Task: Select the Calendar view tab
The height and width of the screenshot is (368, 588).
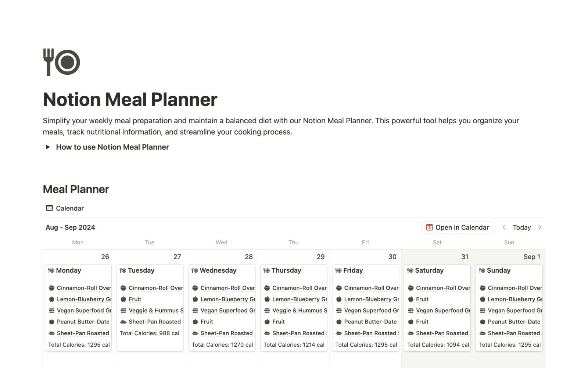Action: [65, 208]
